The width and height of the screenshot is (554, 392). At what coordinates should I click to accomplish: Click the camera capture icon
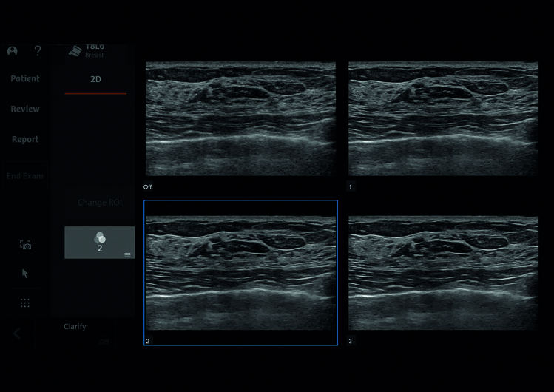[25, 245]
